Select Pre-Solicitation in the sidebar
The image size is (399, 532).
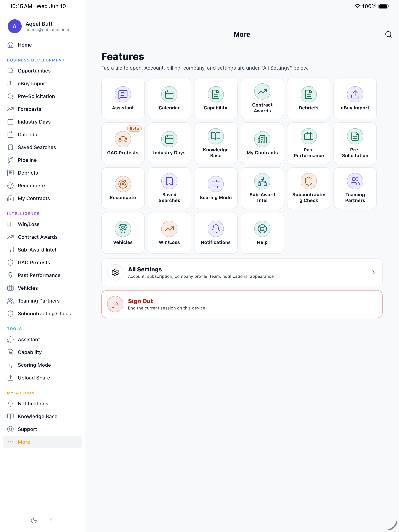[42, 96]
